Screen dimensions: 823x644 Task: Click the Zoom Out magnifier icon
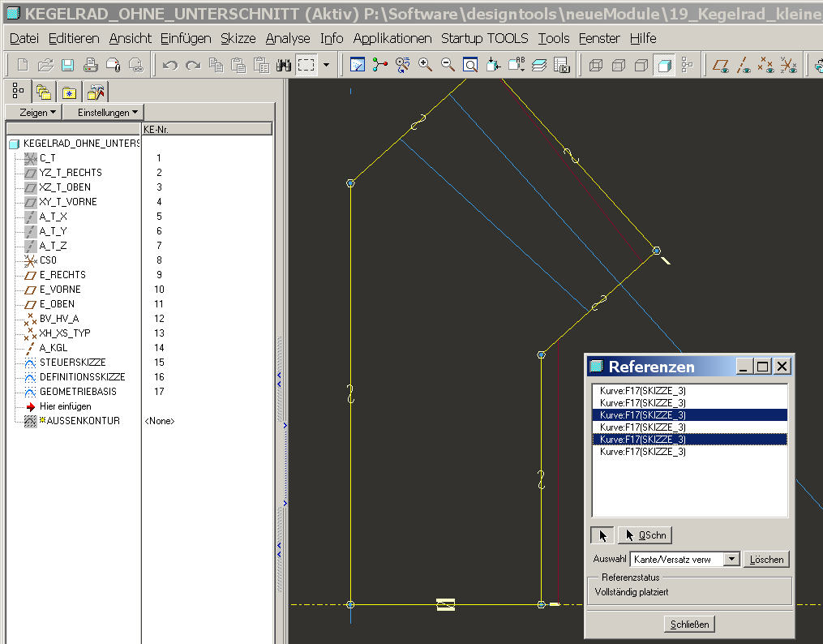[448, 65]
